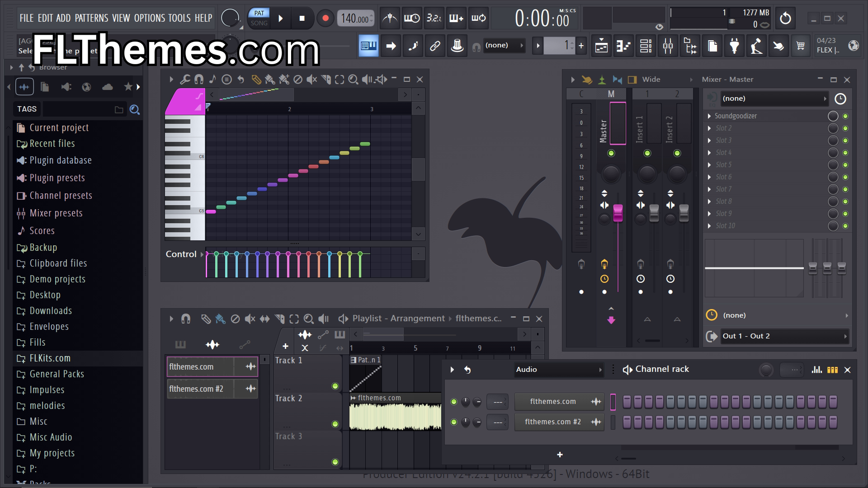Switch to SONG mode
Image resolution: width=868 pixels, height=488 pixels.
tap(259, 23)
